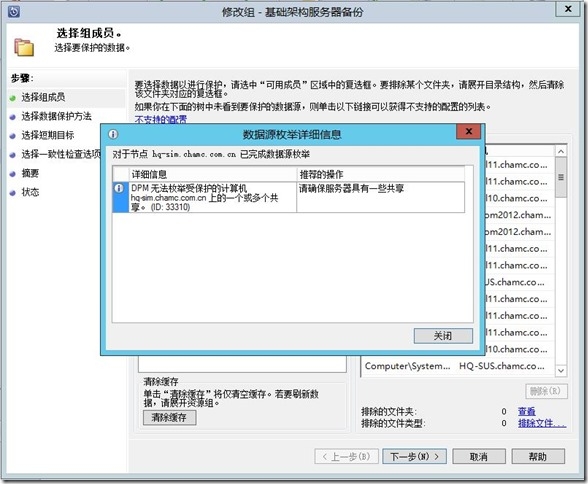The image size is (588, 484).
Task: Click the 关闭 button
Action: [443, 336]
